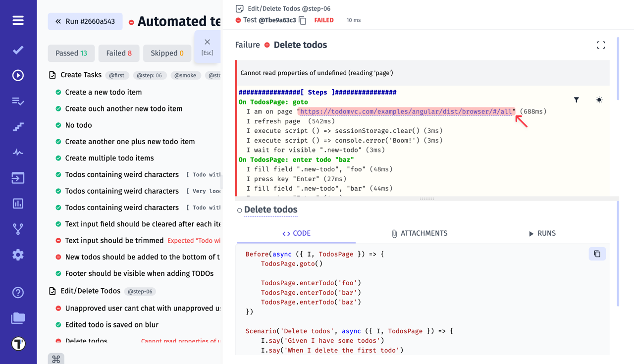Click the steps/stairs icon in the left sidebar
Screen dimensions: 634x364
point(18,127)
